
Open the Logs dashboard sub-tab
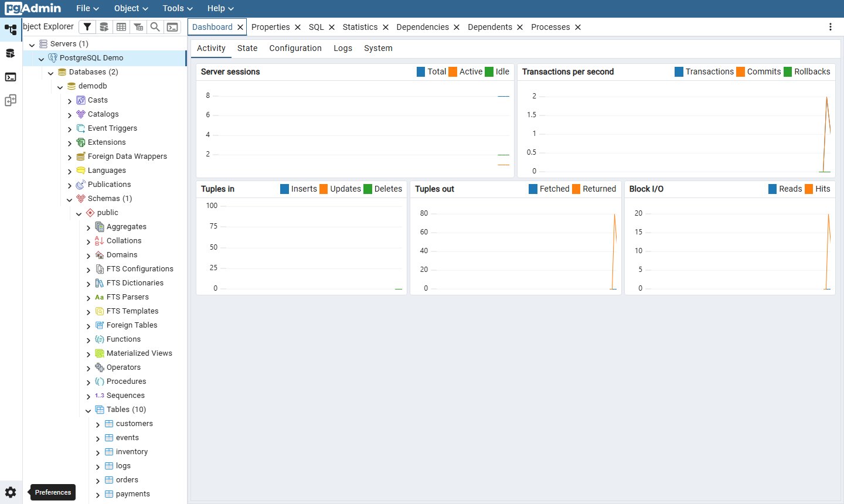pos(343,48)
